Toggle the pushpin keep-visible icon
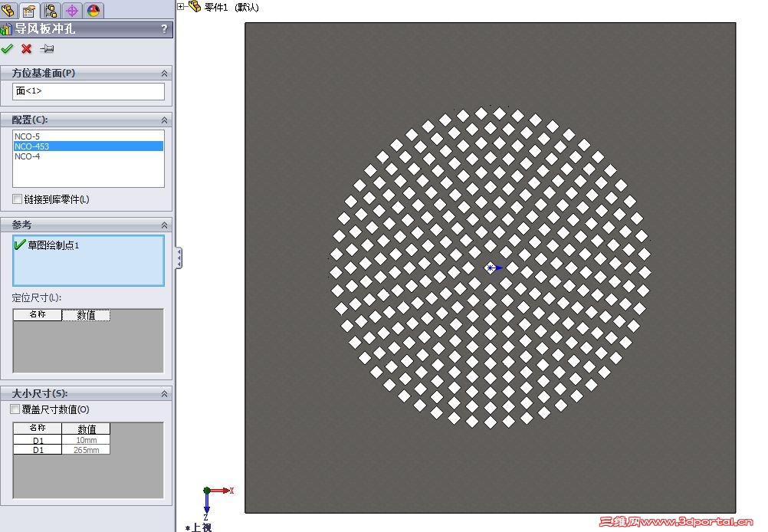Viewport: 768px width, 532px height. click(x=47, y=48)
